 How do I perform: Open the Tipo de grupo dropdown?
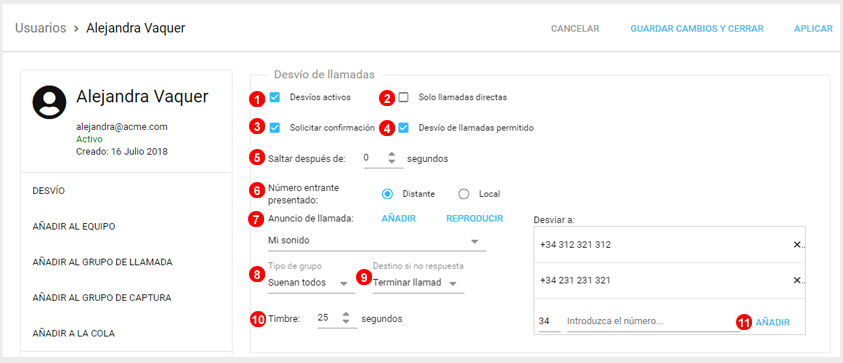311,283
